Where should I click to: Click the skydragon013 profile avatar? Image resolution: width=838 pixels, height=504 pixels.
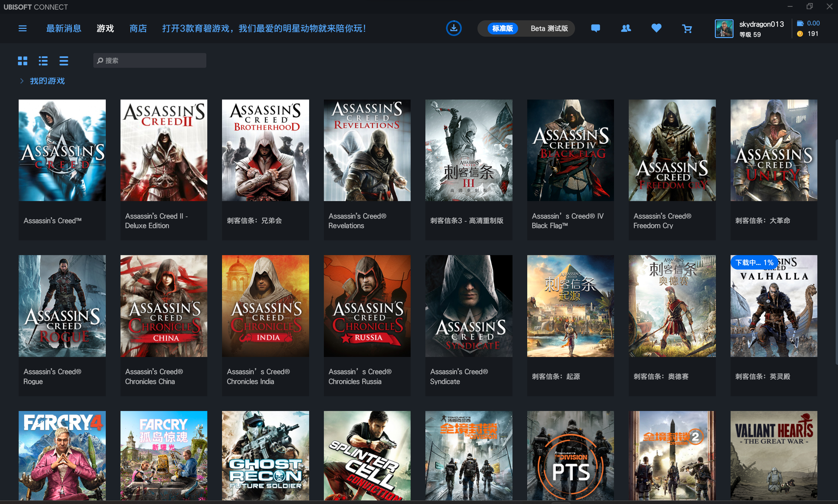[724, 28]
